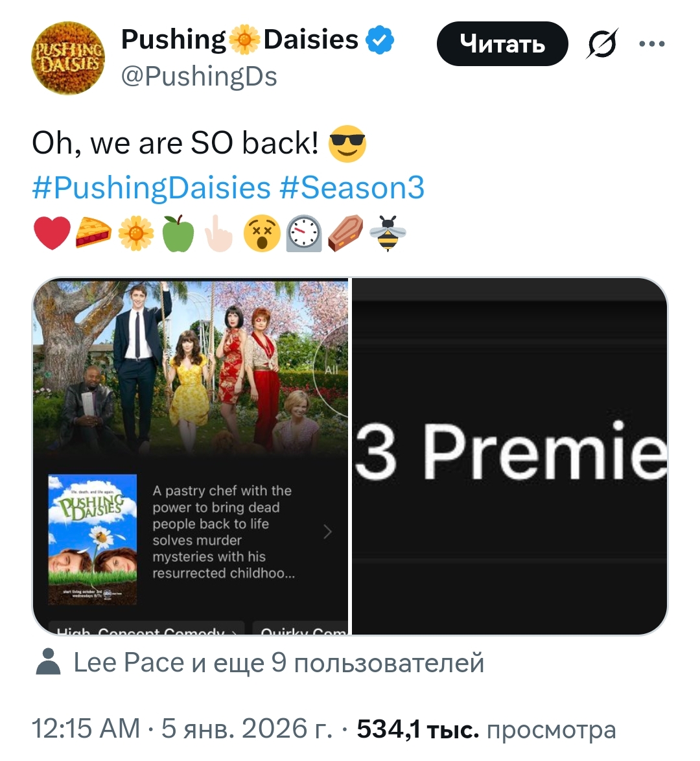Show the tagged users starting with Lee Pace
Screen dimensions: 700x761
[279, 663]
